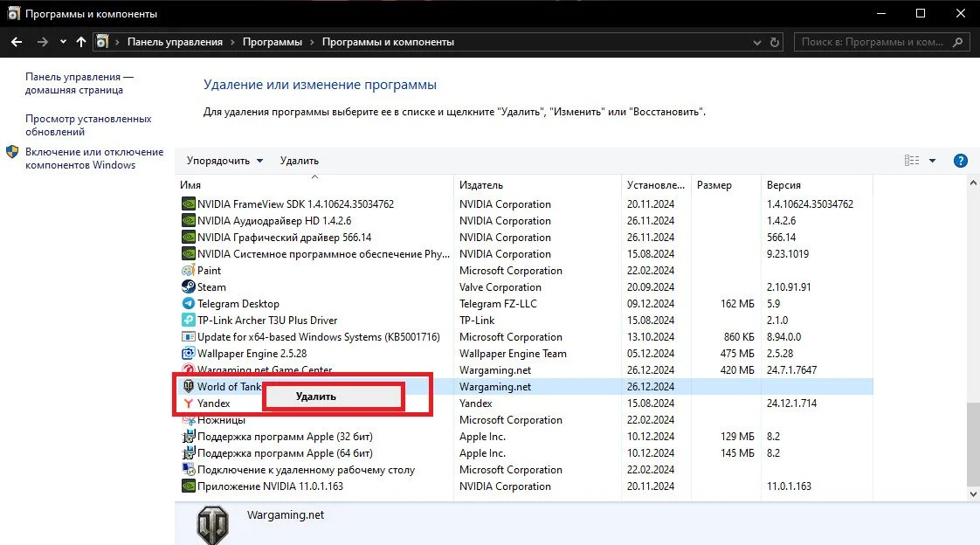This screenshot has height=545, width=980.
Task: Click the Yandex program icon
Action: (x=188, y=404)
